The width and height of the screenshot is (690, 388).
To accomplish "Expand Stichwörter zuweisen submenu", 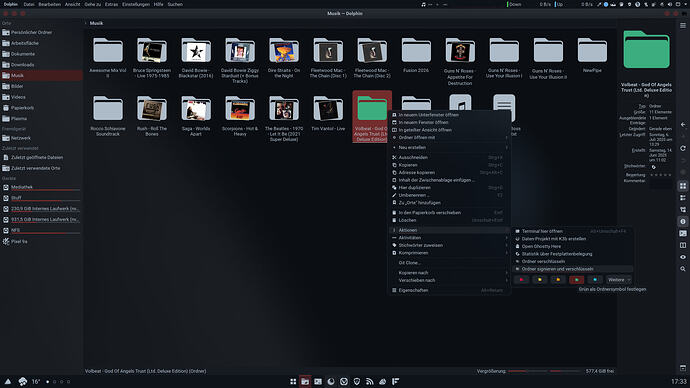I will click(x=449, y=245).
